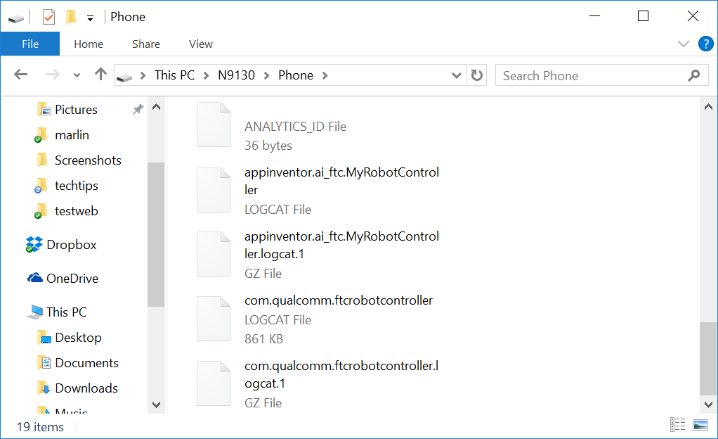Click the N9130 breadcrumb

coord(236,75)
